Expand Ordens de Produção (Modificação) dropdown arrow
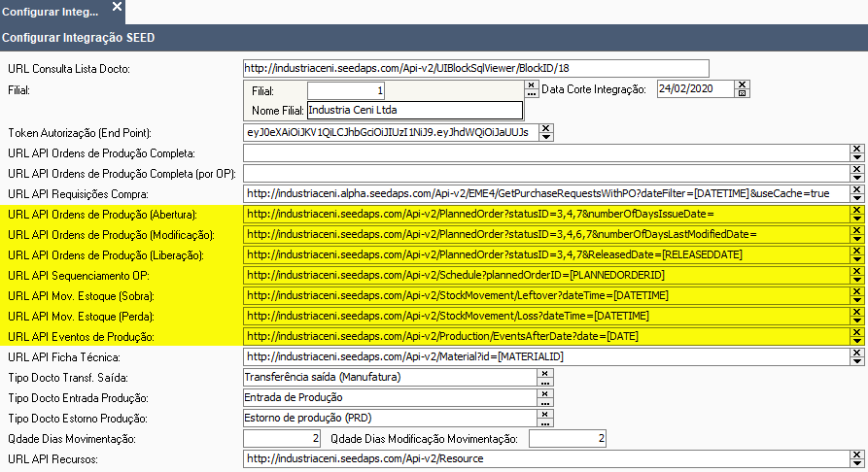This screenshot has width=868, height=472. coord(857,239)
